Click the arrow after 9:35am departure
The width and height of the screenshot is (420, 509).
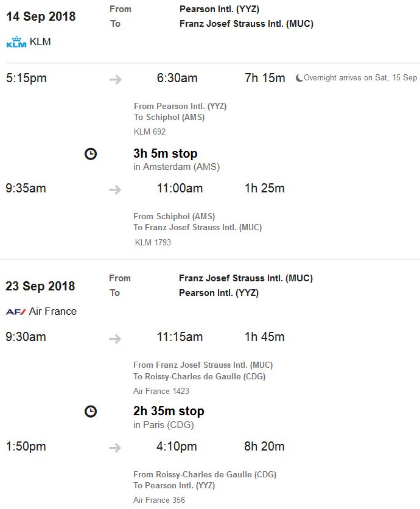click(115, 189)
